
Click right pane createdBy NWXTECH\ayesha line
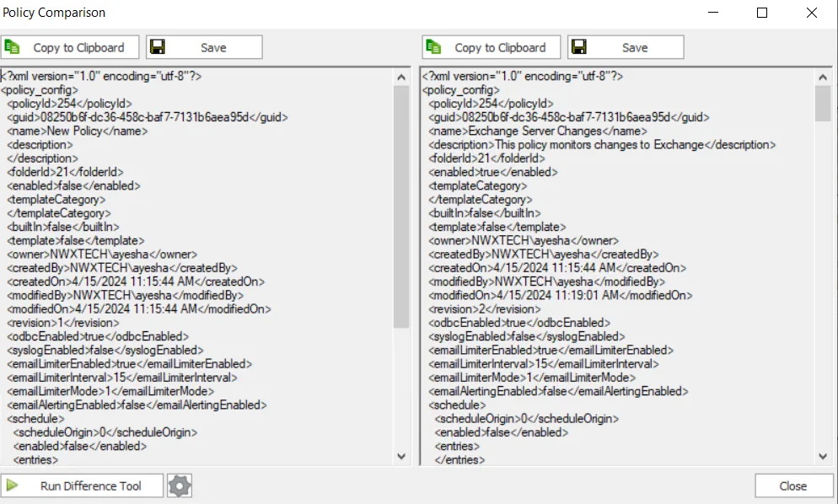click(x=544, y=255)
